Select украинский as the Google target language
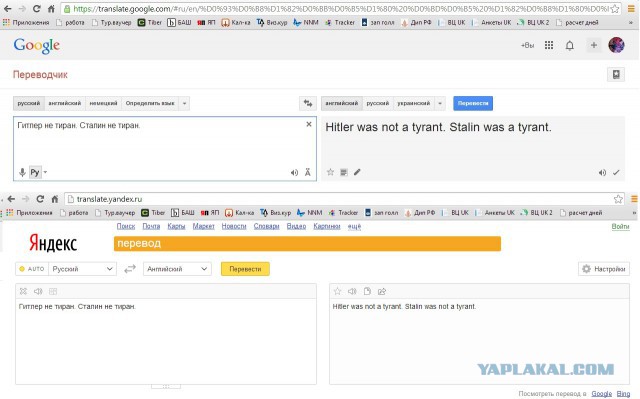The height and width of the screenshot is (399, 640). 413,103
